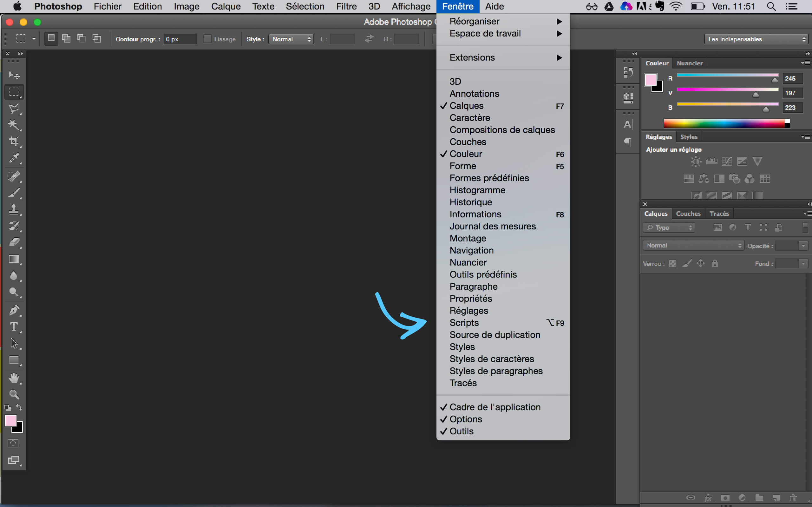Toggle visibility of Calques panel
Image resolution: width=812 pixels, height=507 pixels.
pos(466,106)
